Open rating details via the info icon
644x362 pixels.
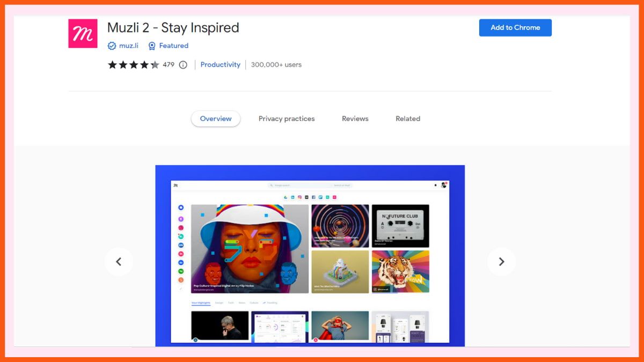(x=182, y=64)
